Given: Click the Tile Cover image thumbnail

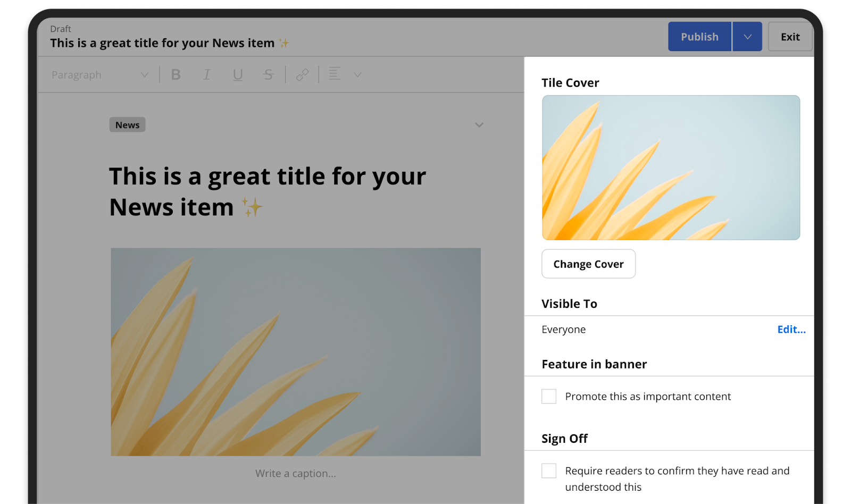Looking at the screenshot, I should tap(671, 167).
